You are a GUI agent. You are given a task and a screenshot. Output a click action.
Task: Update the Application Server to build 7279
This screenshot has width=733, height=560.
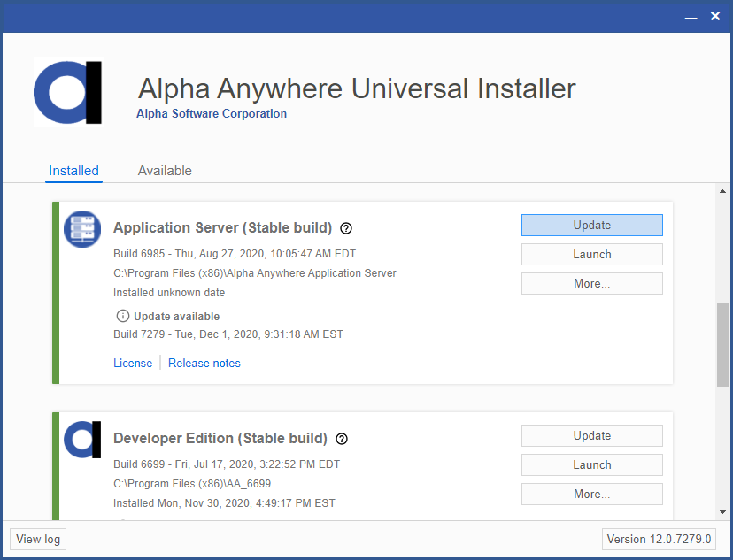591,225
